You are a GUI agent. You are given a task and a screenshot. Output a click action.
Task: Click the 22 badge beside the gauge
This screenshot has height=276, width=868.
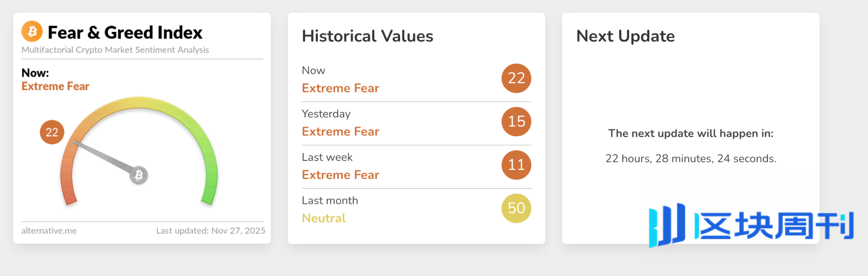click(52, 132)
